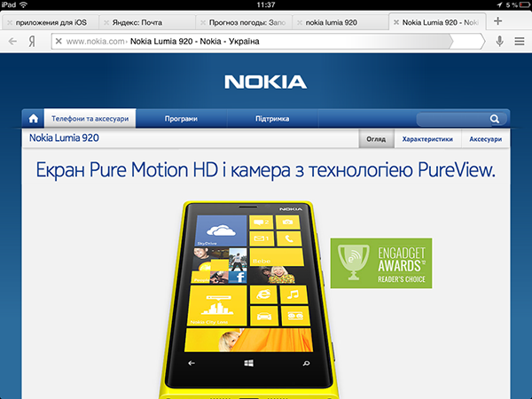Tap the Nokia City Lens tile
The image size is (532, 399).
[217, 305]
